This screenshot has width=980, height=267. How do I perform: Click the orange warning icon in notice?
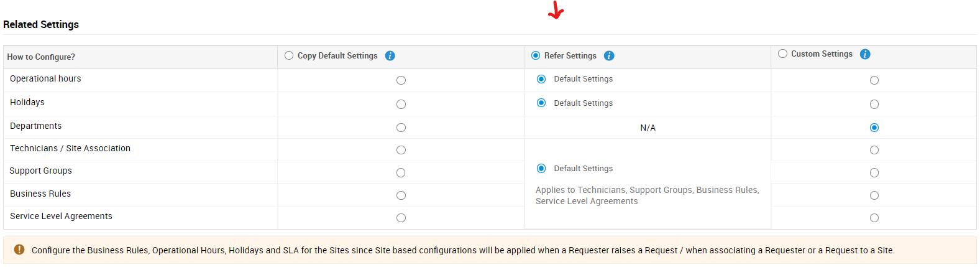pyautogui.click(x=19, y=250)
